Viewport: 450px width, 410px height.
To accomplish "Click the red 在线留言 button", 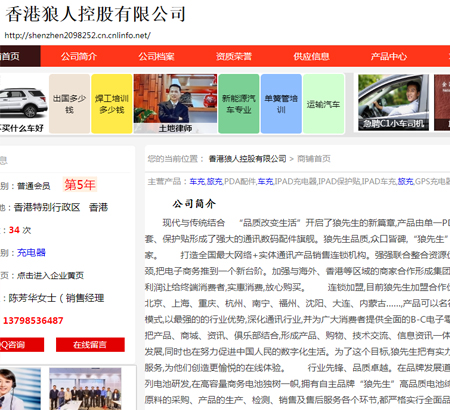I will 90,345.
